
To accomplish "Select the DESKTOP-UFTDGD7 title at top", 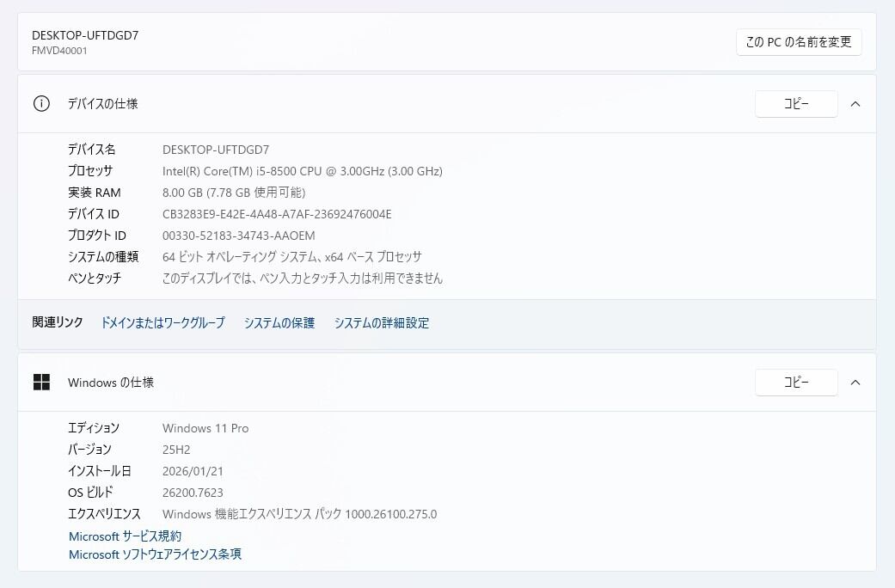I will click(85, 35).
